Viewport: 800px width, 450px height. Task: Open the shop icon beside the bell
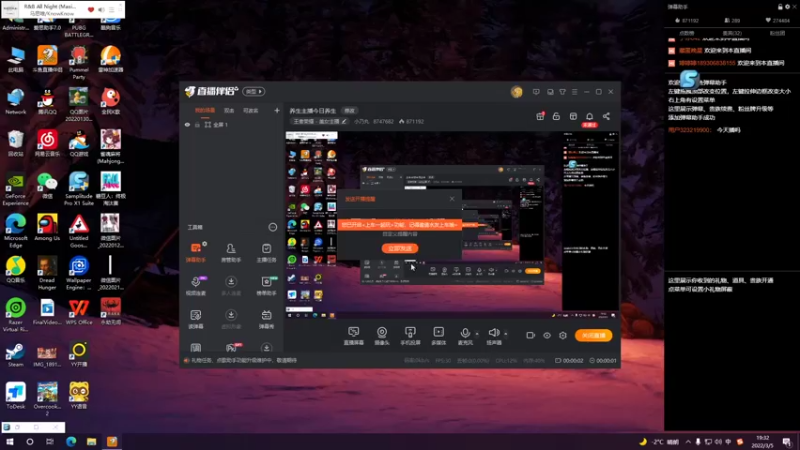573,116
